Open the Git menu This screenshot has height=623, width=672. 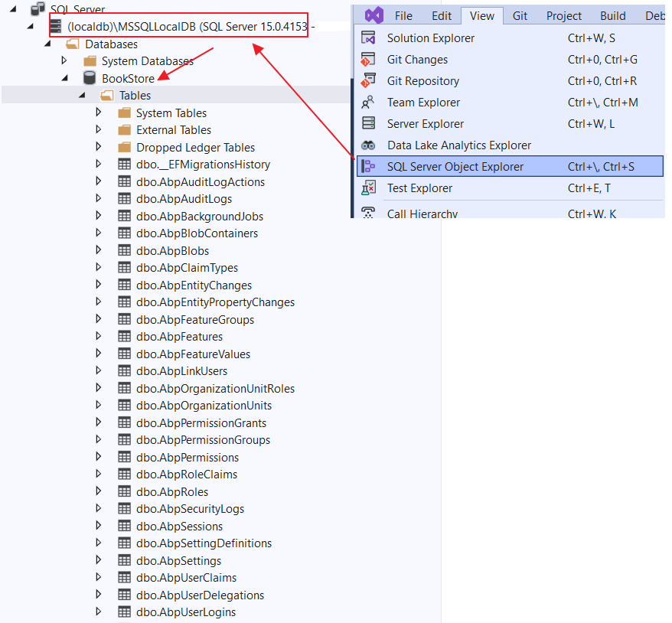[520, 16]
